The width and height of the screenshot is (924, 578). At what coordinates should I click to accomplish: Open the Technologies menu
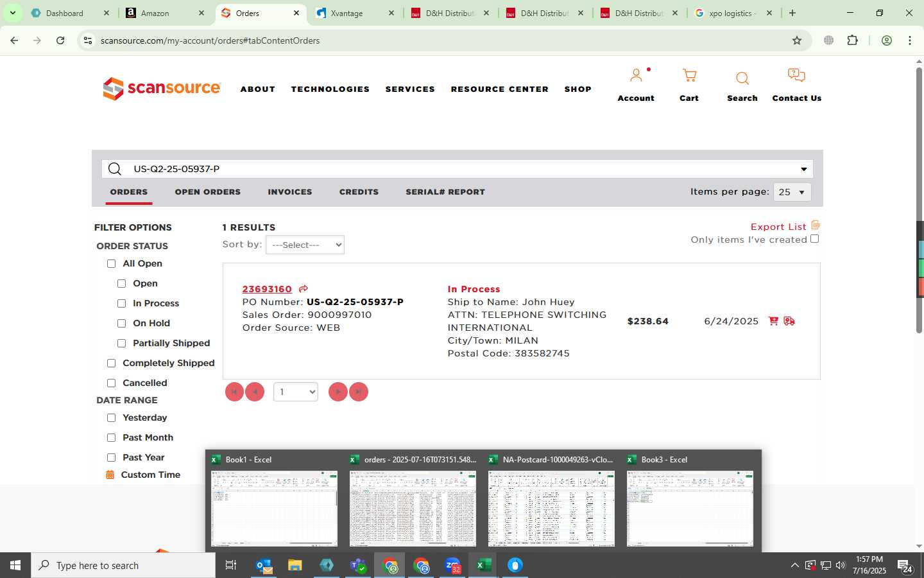[330, 89]
